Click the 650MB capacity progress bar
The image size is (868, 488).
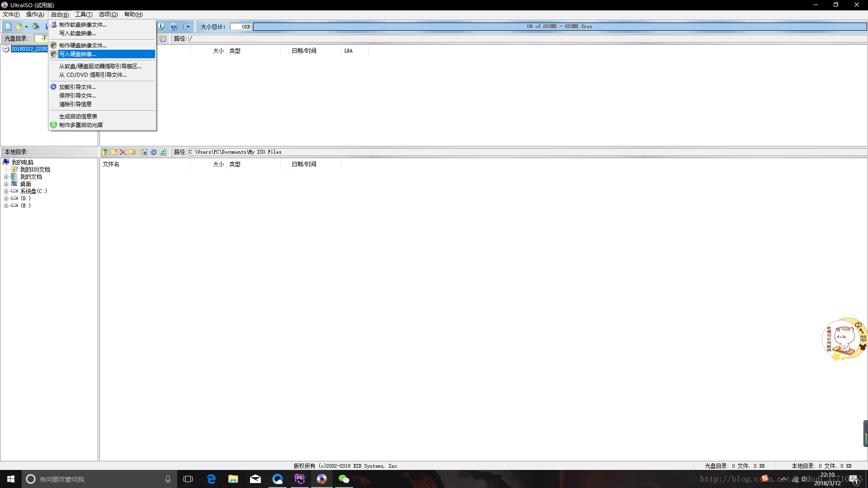click(x=559, y=27)
